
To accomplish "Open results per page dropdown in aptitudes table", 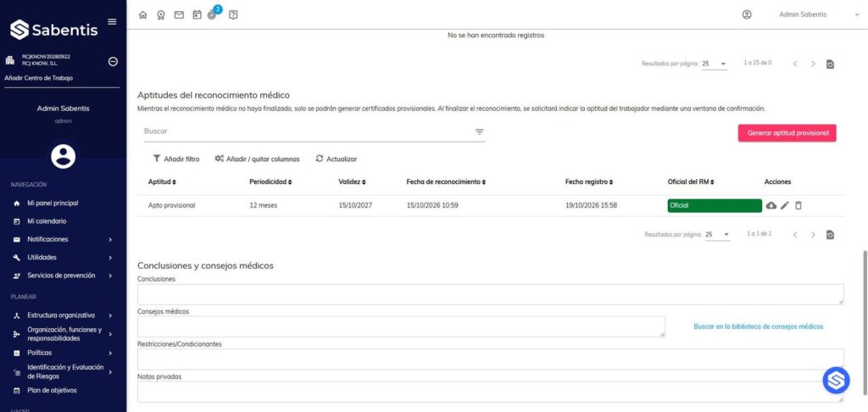I will point(717,235).
